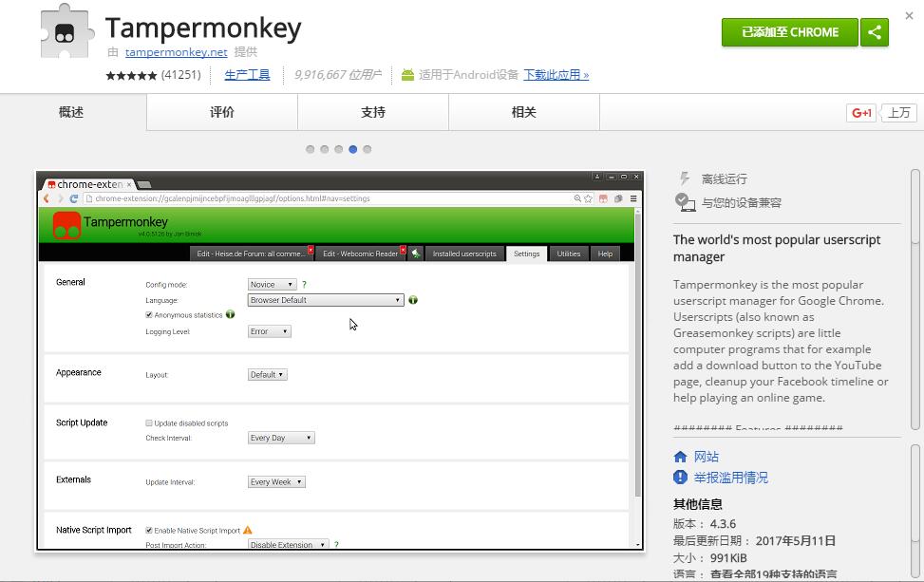
Task: Switch to the 概述 tab
Action: click(x=71, y=112)
